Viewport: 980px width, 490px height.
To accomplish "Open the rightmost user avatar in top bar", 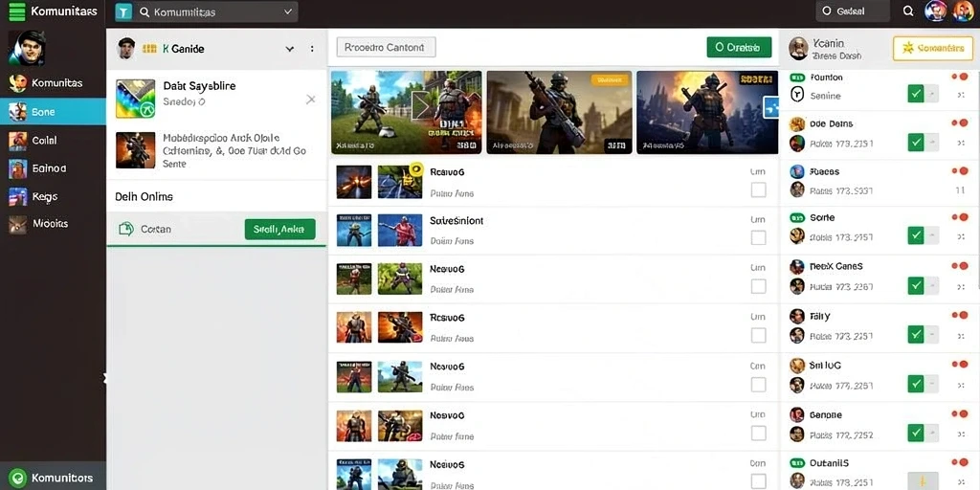I will click(964, 11).
